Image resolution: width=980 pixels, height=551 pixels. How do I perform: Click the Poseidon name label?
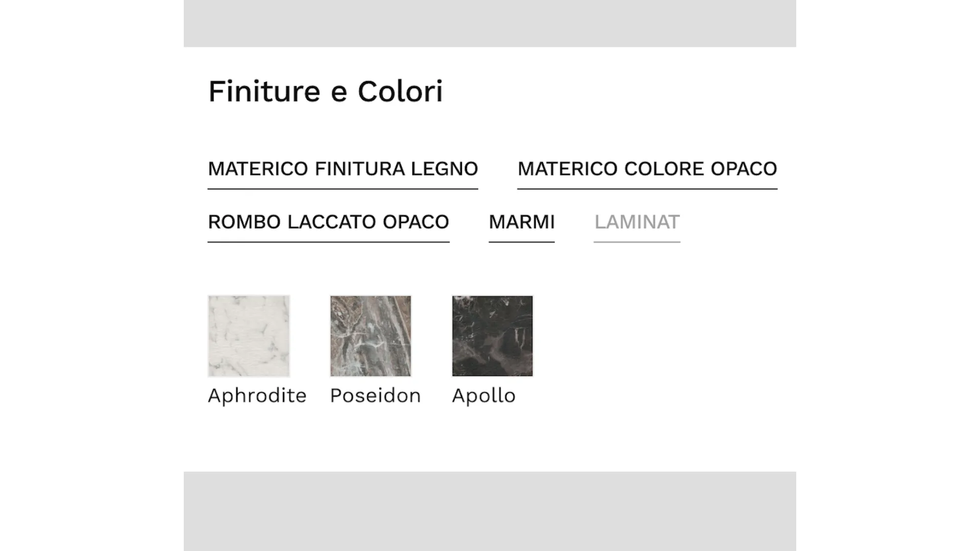coord(375,396)
